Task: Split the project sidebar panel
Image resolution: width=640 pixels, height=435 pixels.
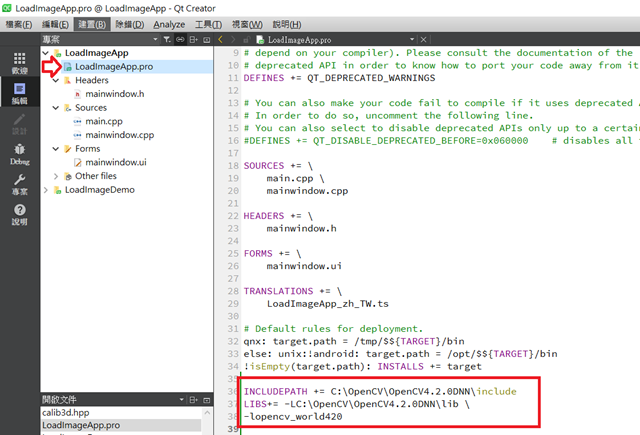Action: [x=193, y=40]
